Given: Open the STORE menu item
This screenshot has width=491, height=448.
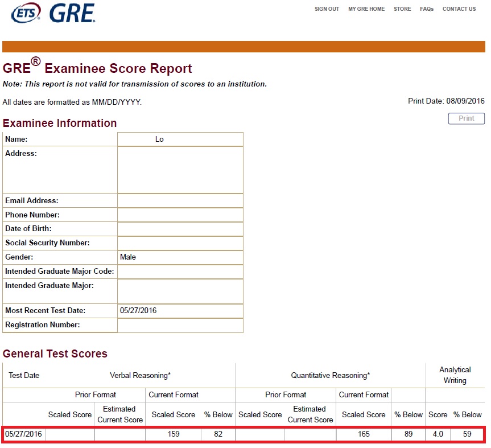Looking at the screenshot, I should point(402,9).
